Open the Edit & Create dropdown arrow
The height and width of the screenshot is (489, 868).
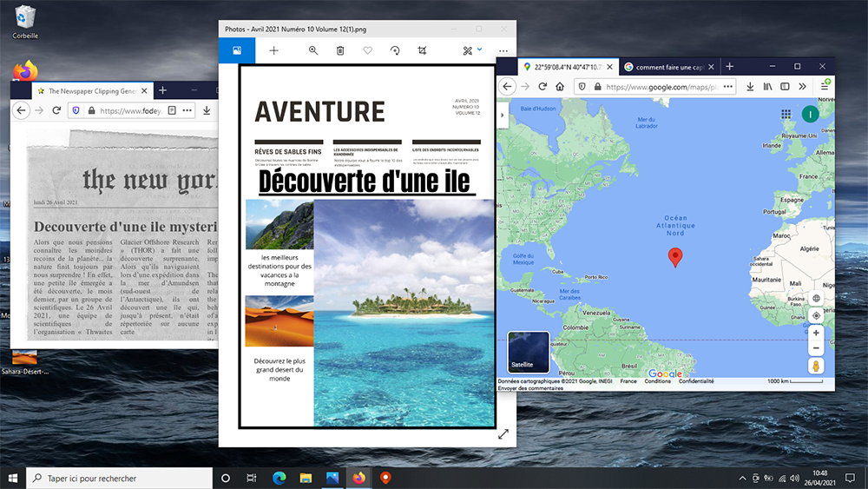479,50
